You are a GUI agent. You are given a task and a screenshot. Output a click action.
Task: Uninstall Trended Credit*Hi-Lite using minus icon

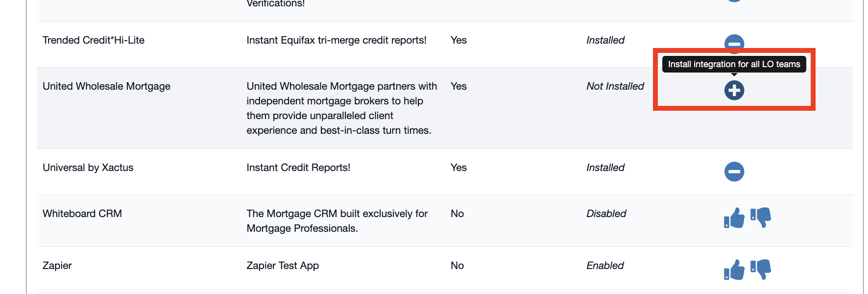click(734, 44)
